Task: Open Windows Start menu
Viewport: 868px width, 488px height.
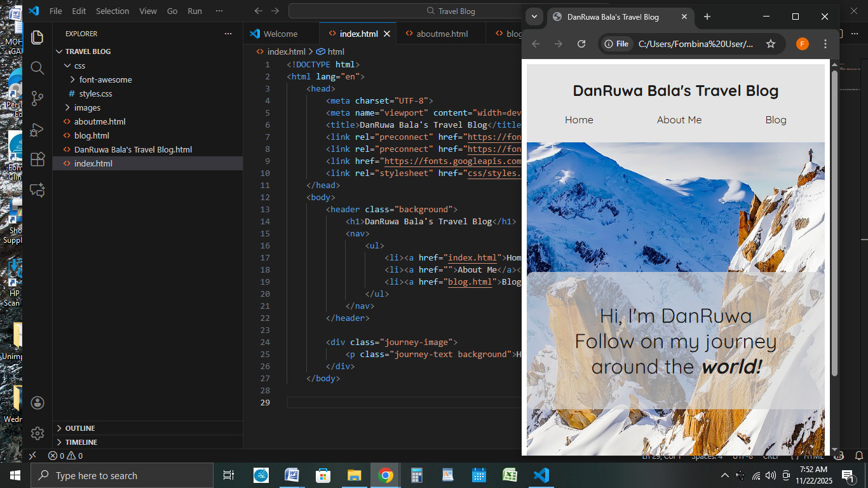Action: (x=15, y=475)
